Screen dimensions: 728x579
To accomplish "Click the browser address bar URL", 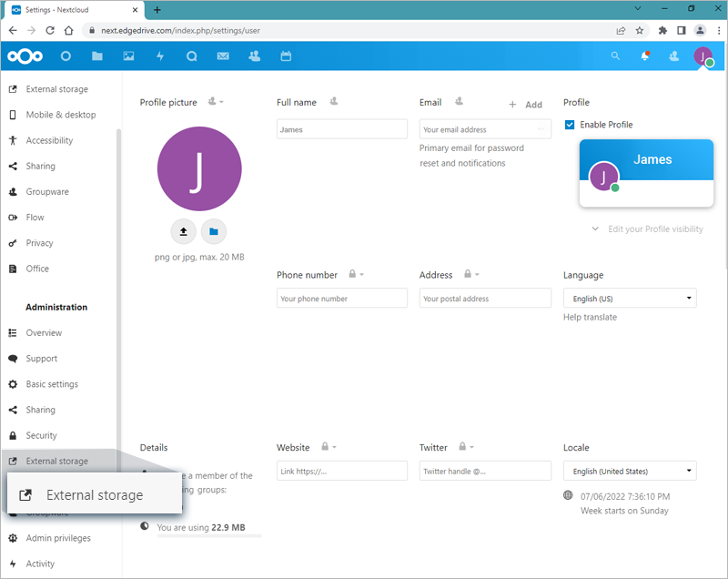I will [180, 31].
